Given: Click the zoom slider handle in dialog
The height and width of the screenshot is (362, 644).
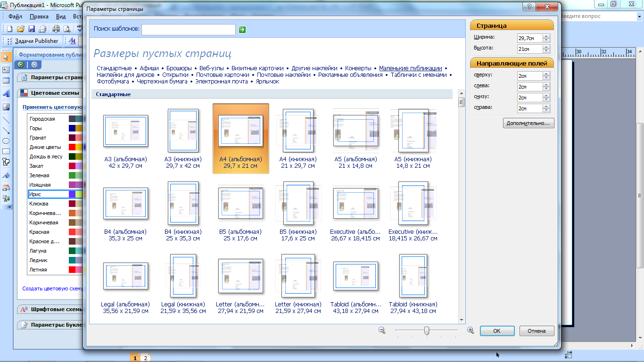Looking at the screenshot, I should (x=427, y=331).
